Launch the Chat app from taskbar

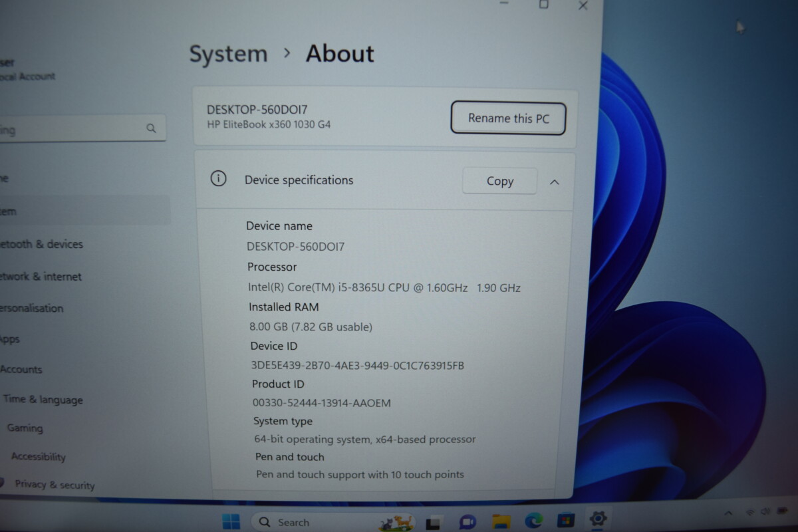tap(467, 522)
